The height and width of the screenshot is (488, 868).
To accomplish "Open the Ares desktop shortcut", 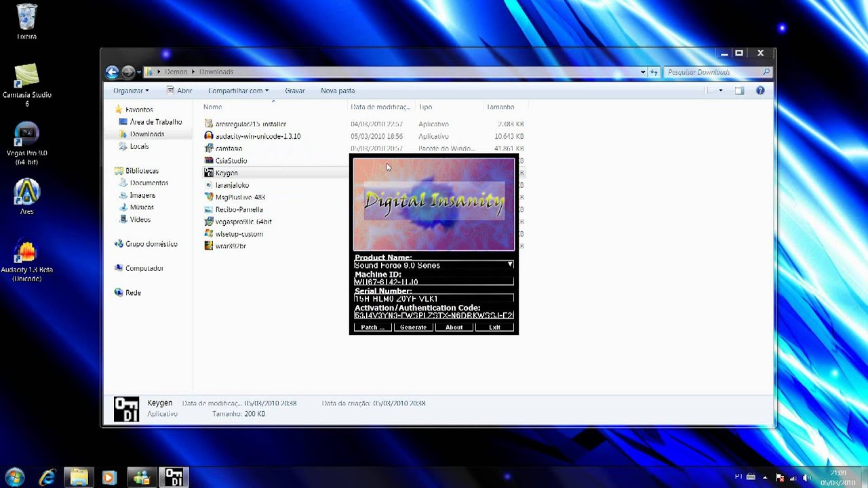I will pyautogui.click(x=26, y=197).
